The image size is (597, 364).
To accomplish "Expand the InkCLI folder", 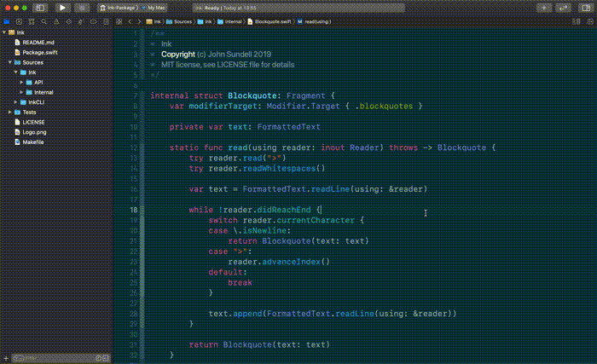I will 15,102.
